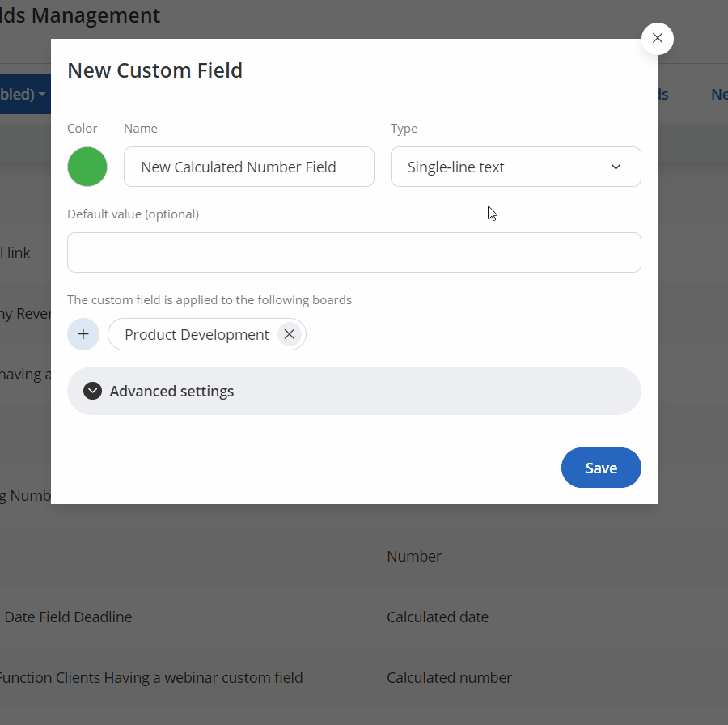Image resolution: width=728 pixels, height=725 pixels.
Task: Click the plus icon to add another board
Action: coord(83,333)
